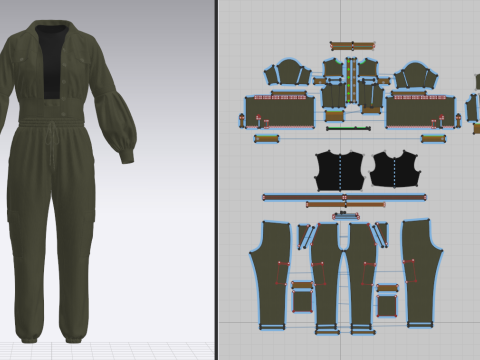Image resolution: width=480 pixels, height=360 pixels.
Task: Select the right black top pattern piece
Action: point(394,169)
